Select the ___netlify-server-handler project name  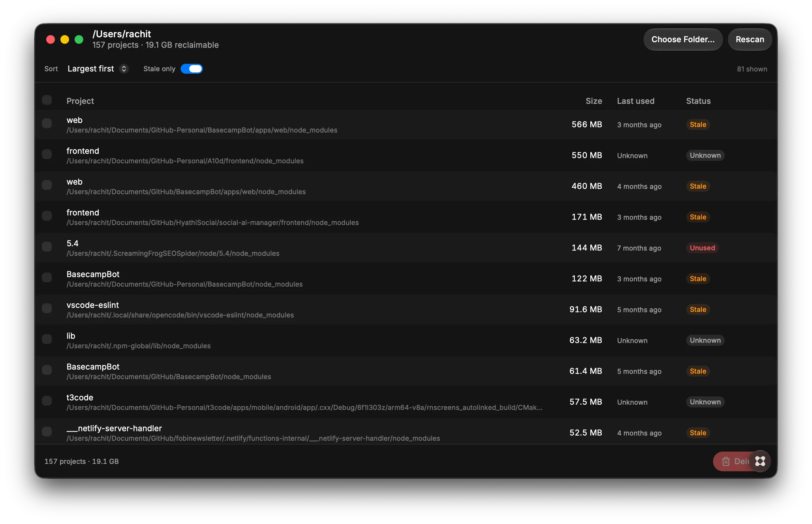pyautogui.click(x=114, y=428)
